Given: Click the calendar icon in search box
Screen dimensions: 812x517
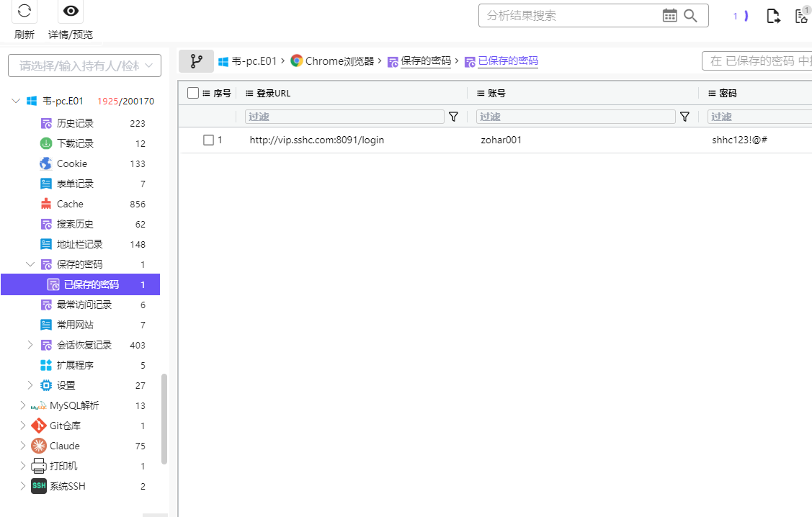Looking at the screenshot, I should tap(669, 16).
